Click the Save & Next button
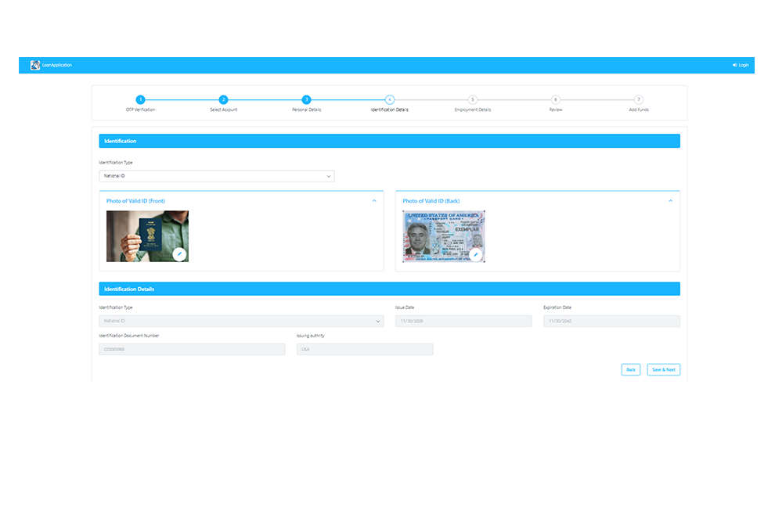 [x=663, y=369]
